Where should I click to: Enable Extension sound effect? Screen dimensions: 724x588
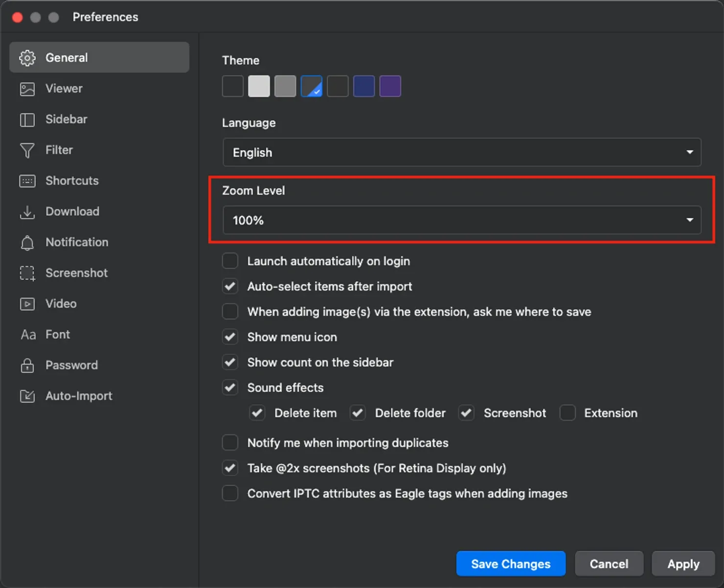(567, 413)
